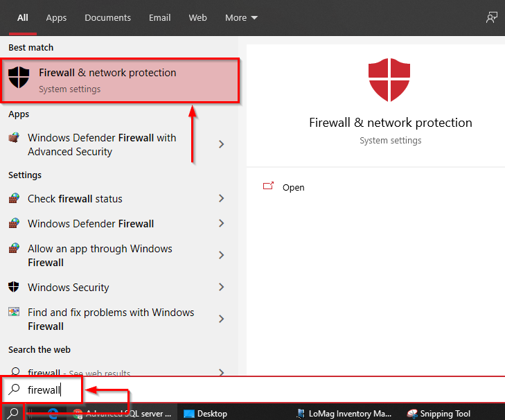Image resolution: width=505 pixels, height=420 pixels.
Task: Switch to the All search tab
Action: tap(23, 18)
